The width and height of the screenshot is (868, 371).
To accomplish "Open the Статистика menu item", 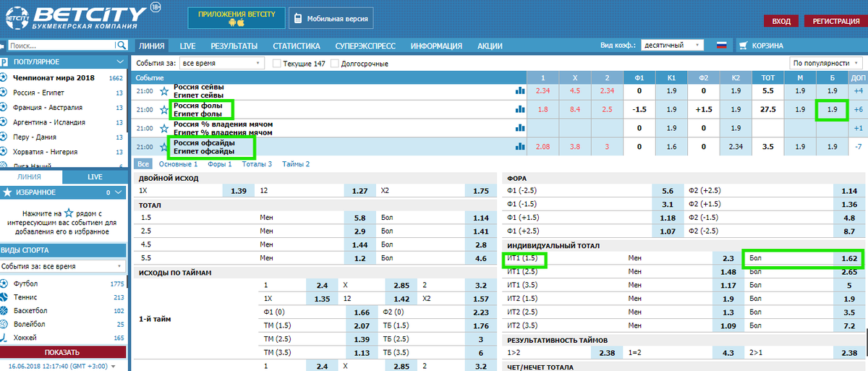I will tap(296, 46).
